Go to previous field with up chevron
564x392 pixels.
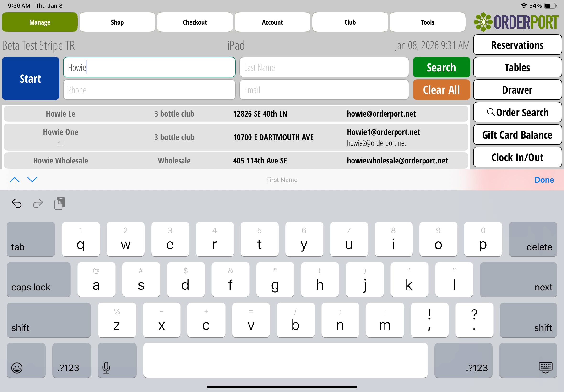(x=15, y=180)
